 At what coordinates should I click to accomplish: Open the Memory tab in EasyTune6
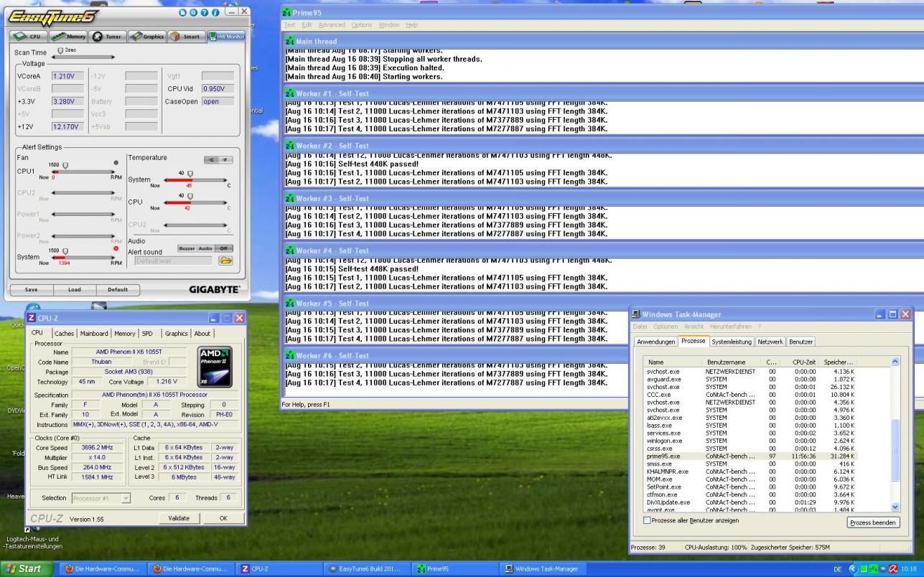tap(68, 37)
